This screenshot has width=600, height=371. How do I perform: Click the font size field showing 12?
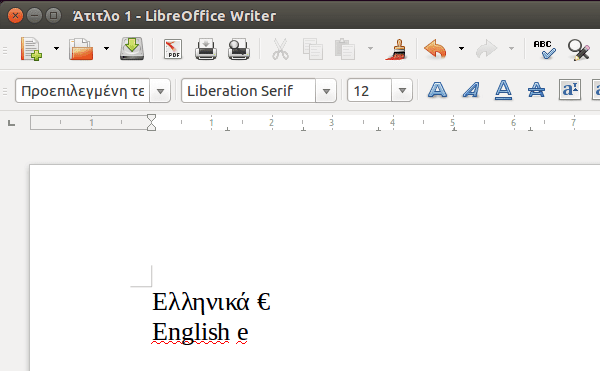tap(370, 91)
